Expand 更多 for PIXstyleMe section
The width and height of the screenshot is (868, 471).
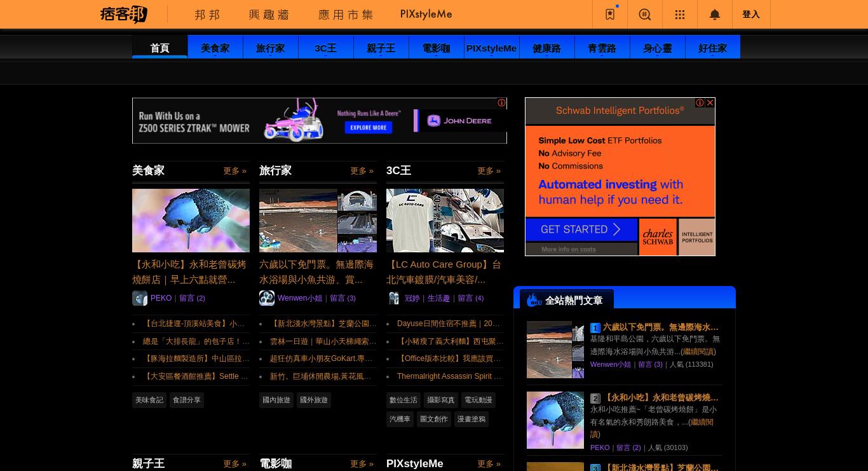click(x=489, y=464)
